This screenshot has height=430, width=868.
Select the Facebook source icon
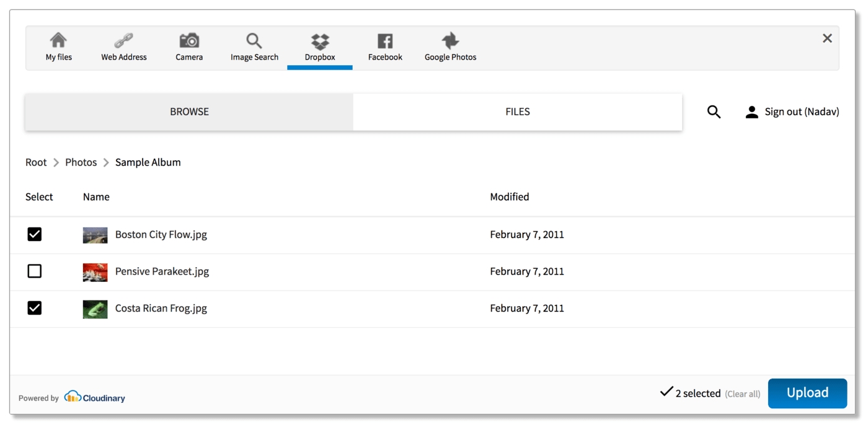[385, 42]
